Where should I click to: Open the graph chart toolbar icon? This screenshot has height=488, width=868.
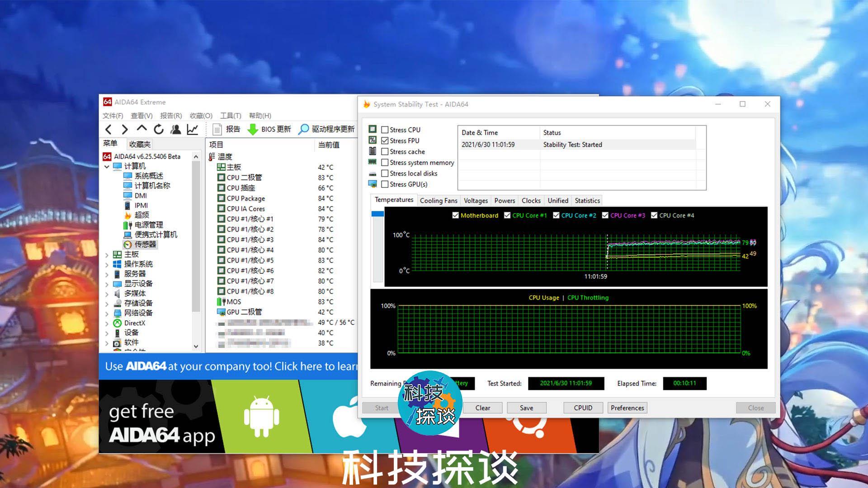click(193, 130)
